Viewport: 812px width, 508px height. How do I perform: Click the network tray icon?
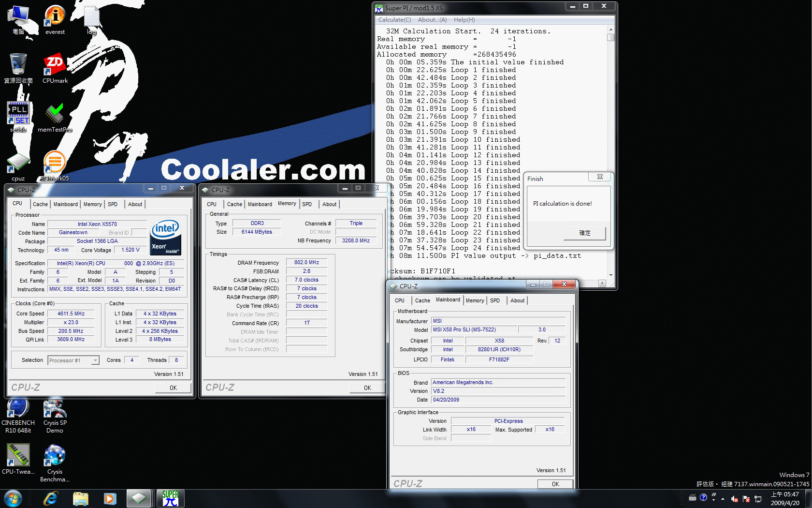coord(758,499)
